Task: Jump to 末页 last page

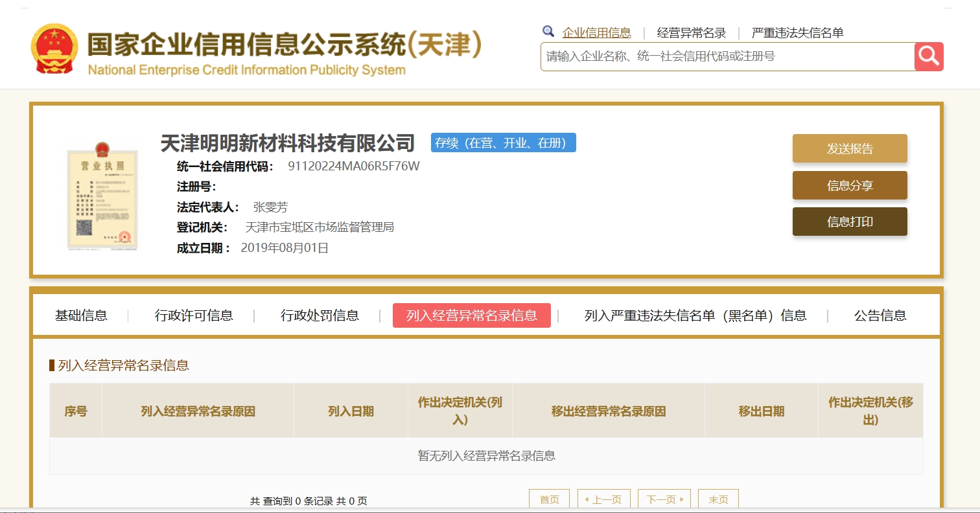Action: coord(718,499)
